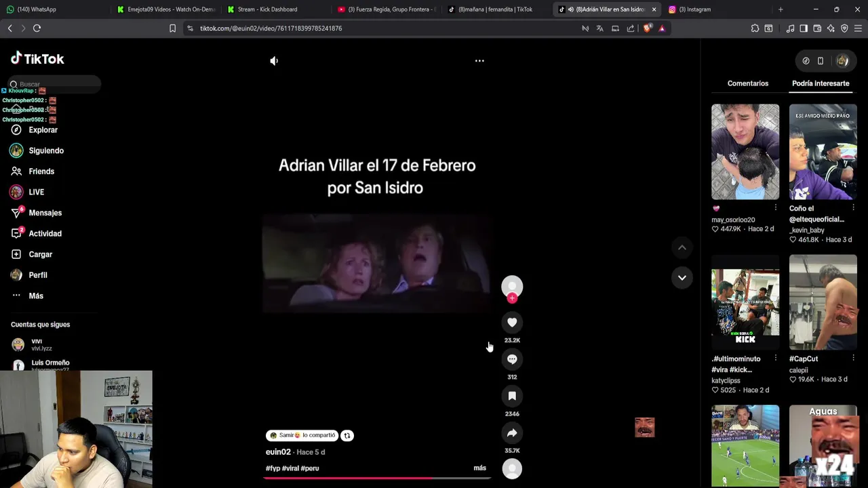Switch to Podría interesarte tab
This screenshot has width=868, height=488.
[x=821, y=83]
